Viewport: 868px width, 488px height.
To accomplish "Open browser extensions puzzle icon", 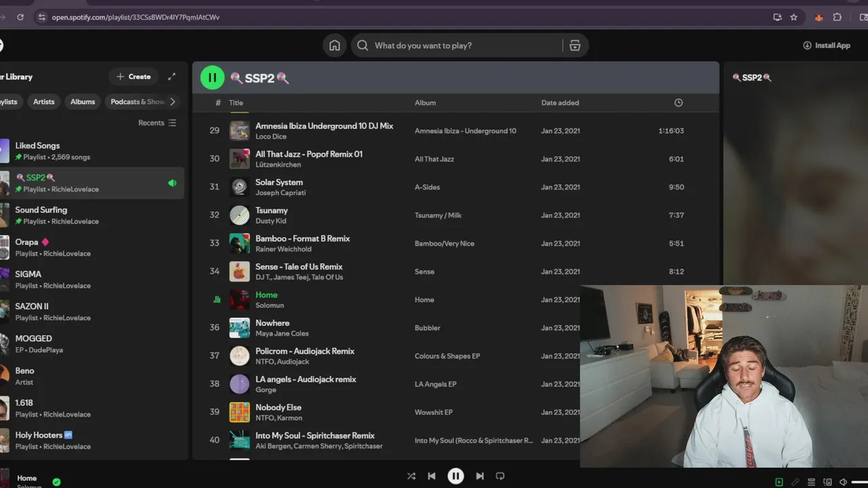I will click(x=837, y=17).
